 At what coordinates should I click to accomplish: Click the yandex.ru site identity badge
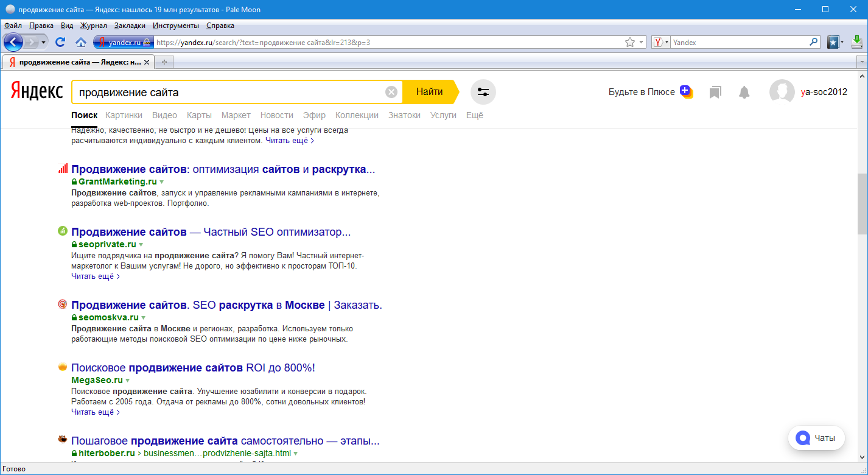[122, 43]
